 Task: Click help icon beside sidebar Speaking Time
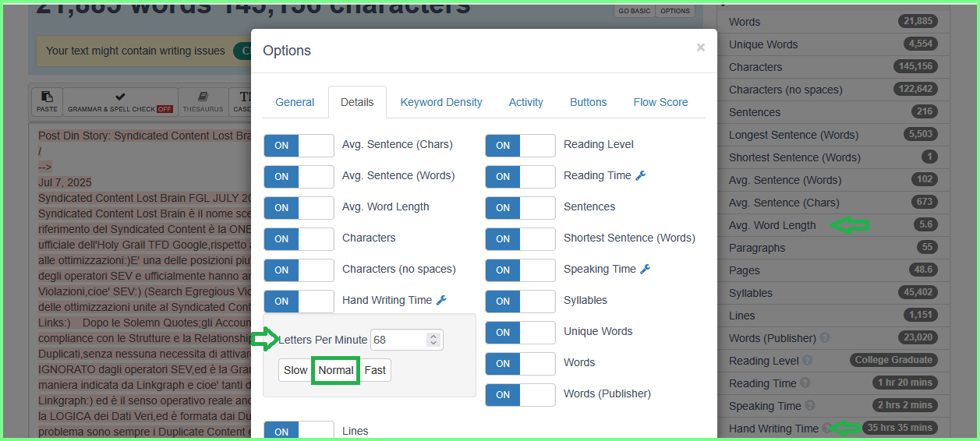810,406
